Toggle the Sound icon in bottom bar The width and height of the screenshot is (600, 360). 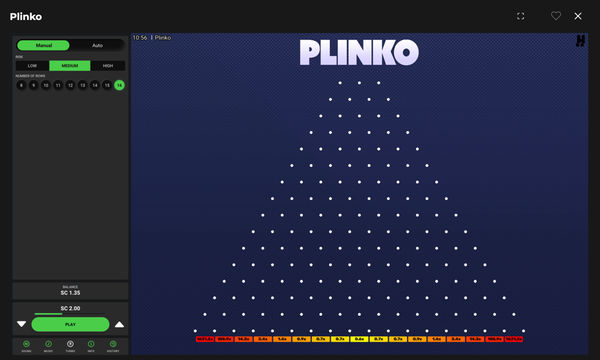(x=26, y=344)
